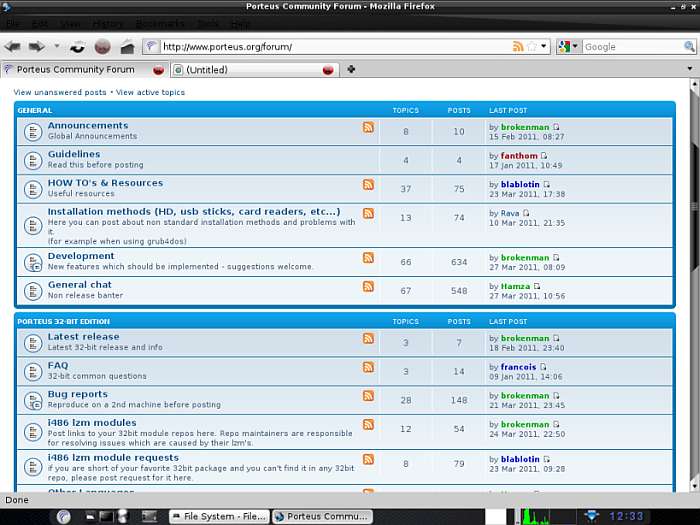700x525 pixels.
Task: Click the View unanswered posts link
Action: coord(60,92)
